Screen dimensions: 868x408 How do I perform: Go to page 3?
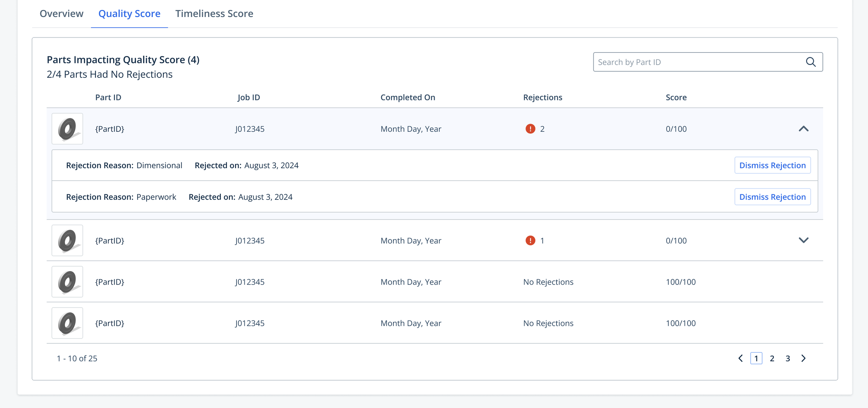(788, 358)
